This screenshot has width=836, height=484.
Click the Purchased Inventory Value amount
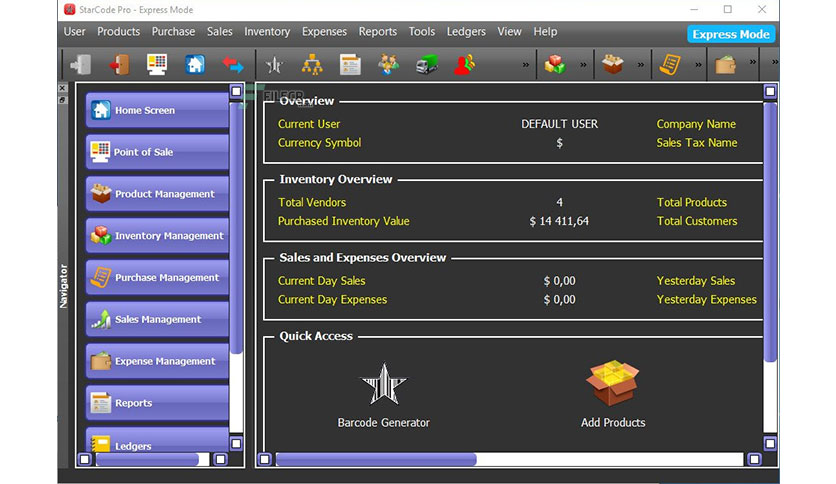pos(559,221)
